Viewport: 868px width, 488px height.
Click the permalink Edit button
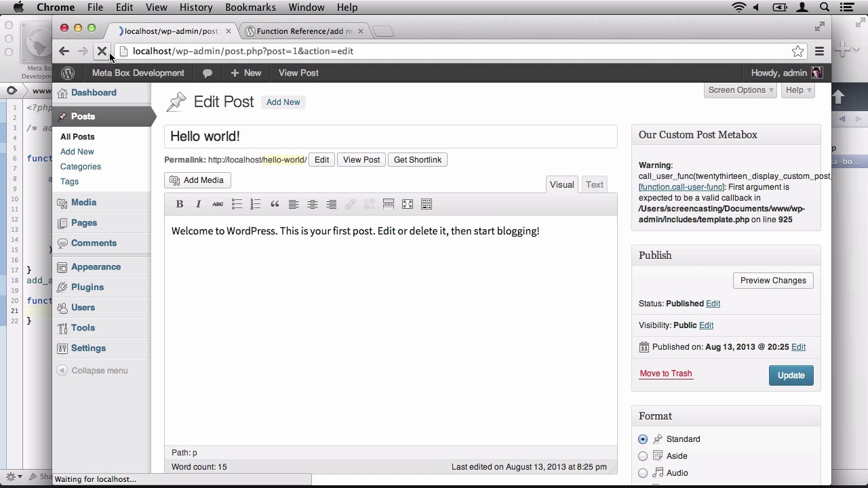(321, 160)
